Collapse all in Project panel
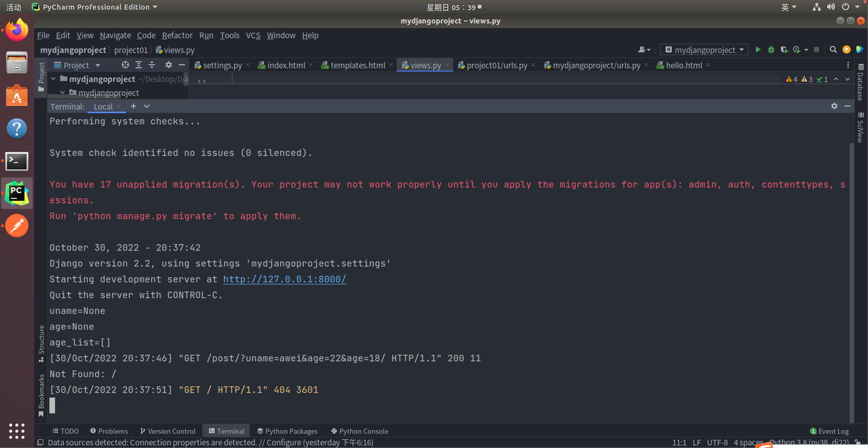This screenshot has width=868, height=448. coord(152,65)
